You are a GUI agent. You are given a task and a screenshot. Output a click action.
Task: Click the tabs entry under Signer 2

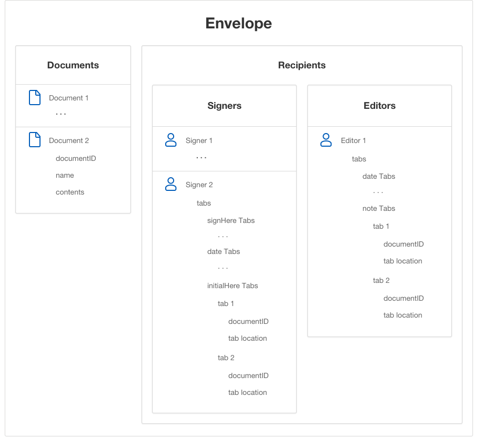pos(204,203)
